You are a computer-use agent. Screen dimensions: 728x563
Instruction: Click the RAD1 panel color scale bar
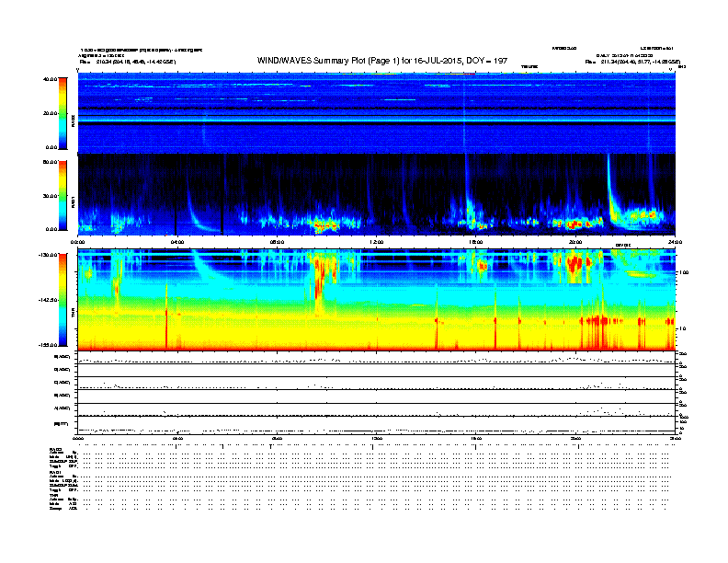[x=63, y=196]
